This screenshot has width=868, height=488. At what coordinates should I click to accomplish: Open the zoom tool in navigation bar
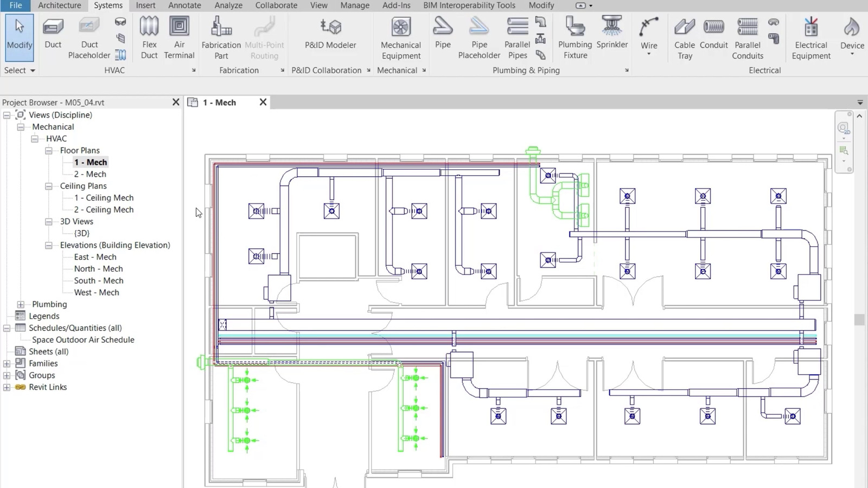tap(844, 150)
